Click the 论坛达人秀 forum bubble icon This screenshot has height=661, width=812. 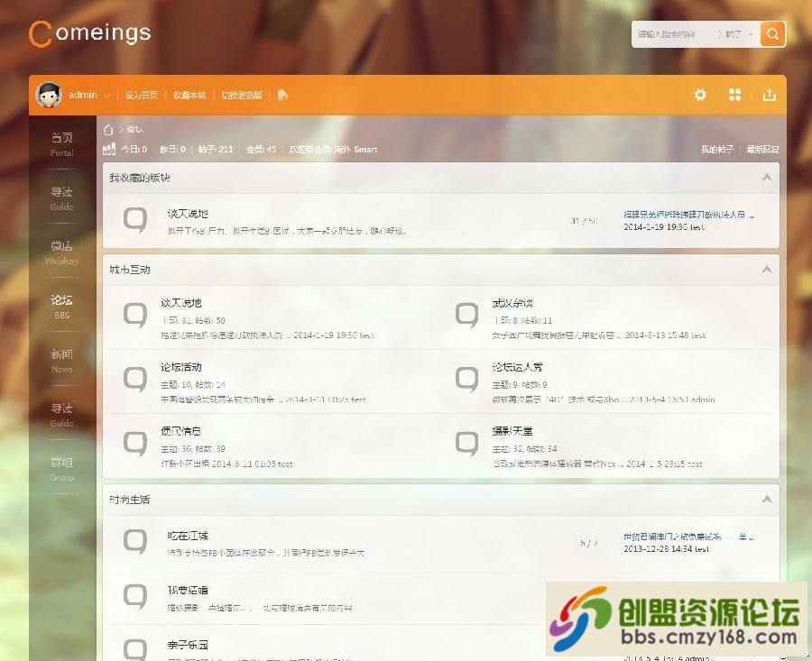pos(466,380)
